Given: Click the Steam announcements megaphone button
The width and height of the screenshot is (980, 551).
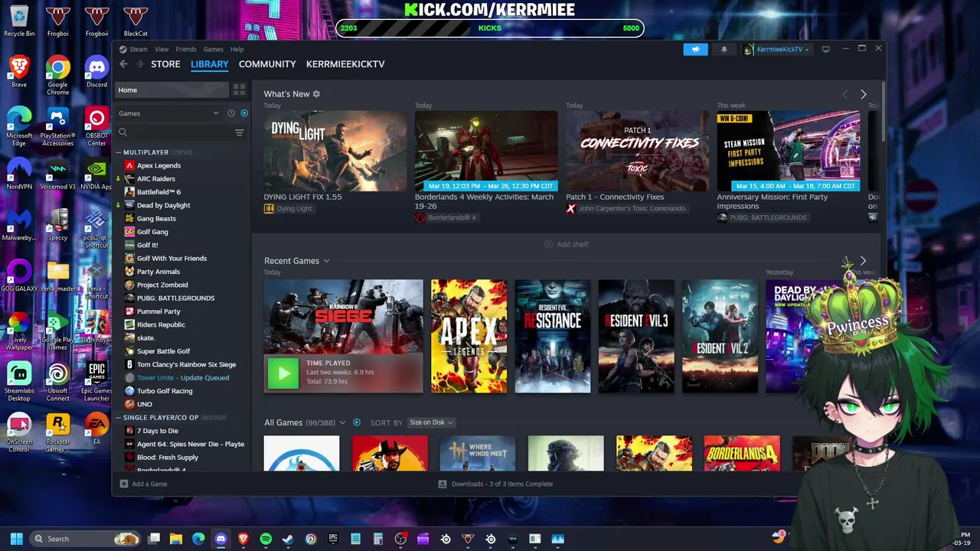Looking at the screenshot, I should [695, 49].
